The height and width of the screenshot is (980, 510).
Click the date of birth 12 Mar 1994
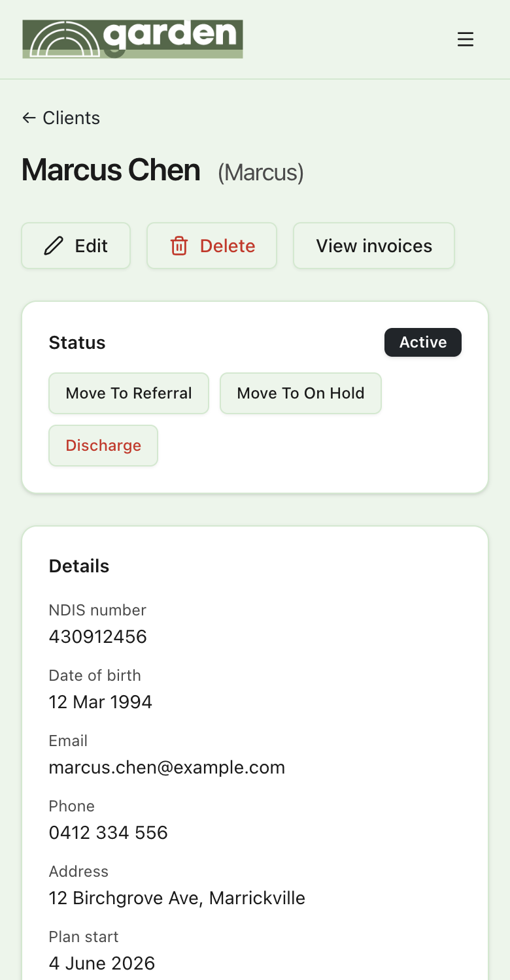pos(101,702)
